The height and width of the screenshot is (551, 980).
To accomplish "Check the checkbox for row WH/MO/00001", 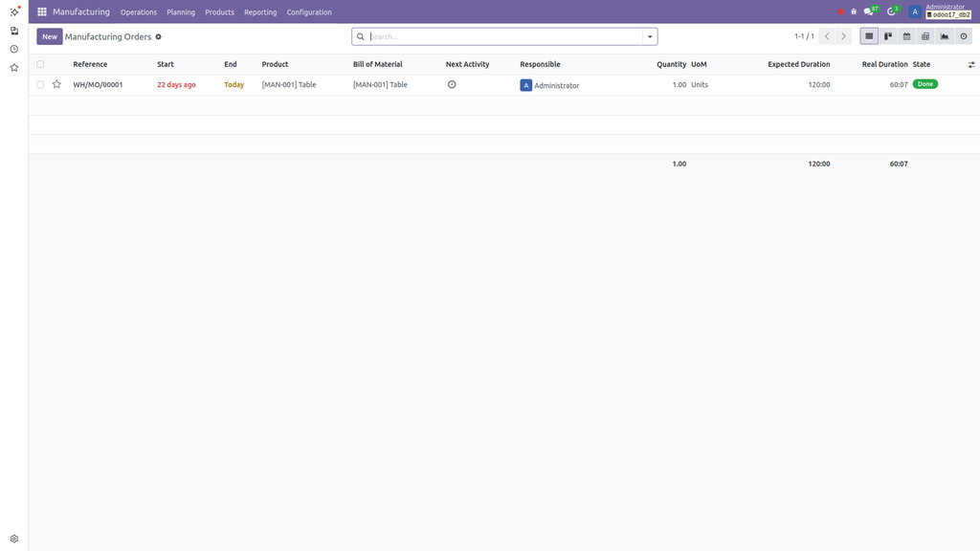I will coord(39,84).
